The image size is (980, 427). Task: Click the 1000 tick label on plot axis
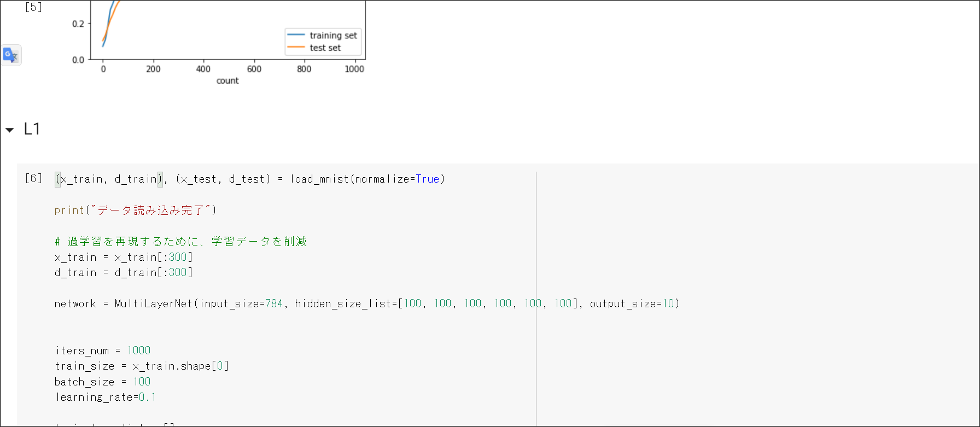354,69
